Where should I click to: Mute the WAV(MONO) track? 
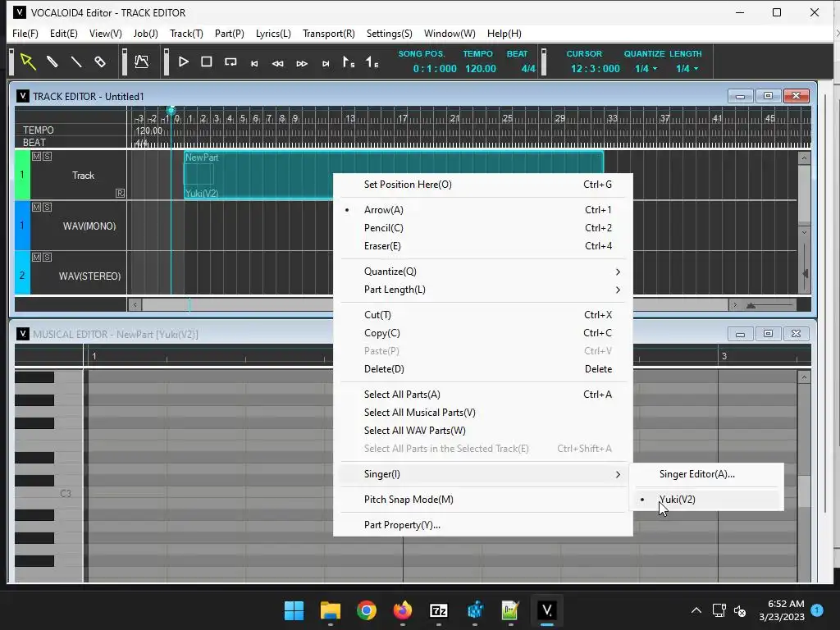[36, 207]
